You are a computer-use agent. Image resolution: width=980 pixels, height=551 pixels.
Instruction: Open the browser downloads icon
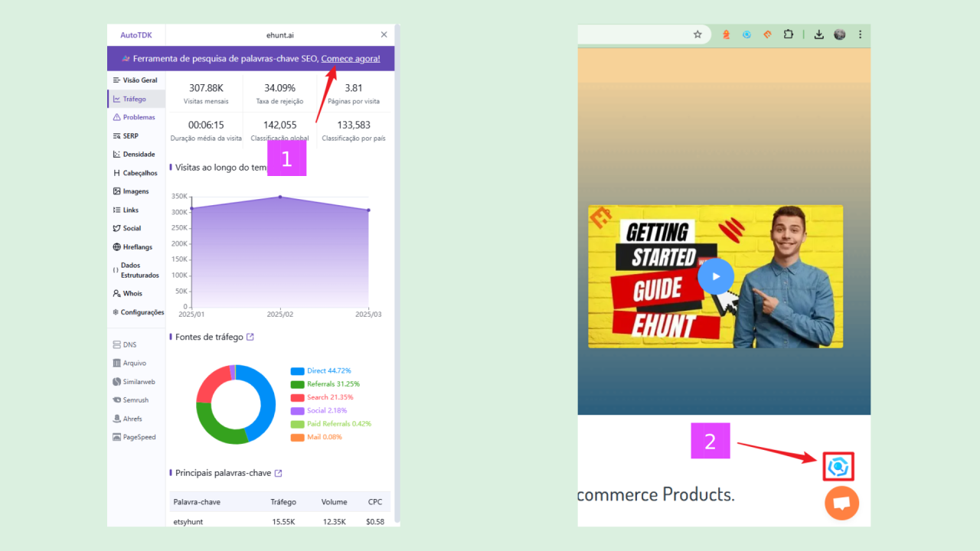tap(818, 34)
